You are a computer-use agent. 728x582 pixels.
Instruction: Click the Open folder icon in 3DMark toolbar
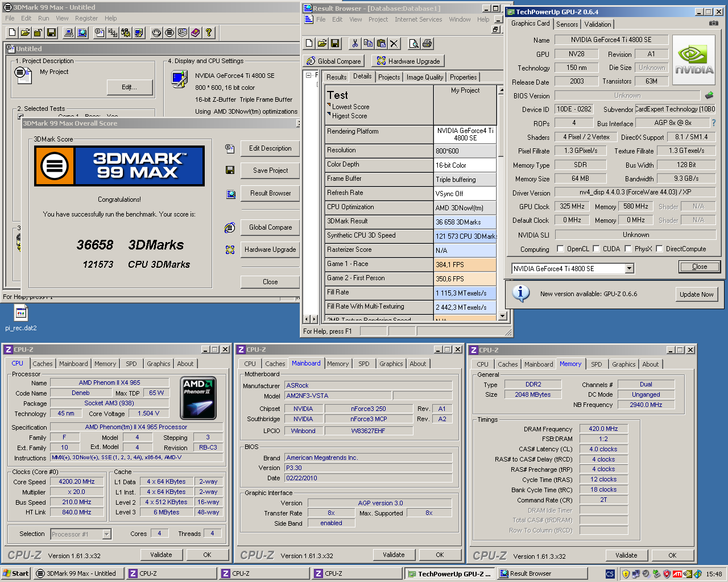(x=26, y=33)
